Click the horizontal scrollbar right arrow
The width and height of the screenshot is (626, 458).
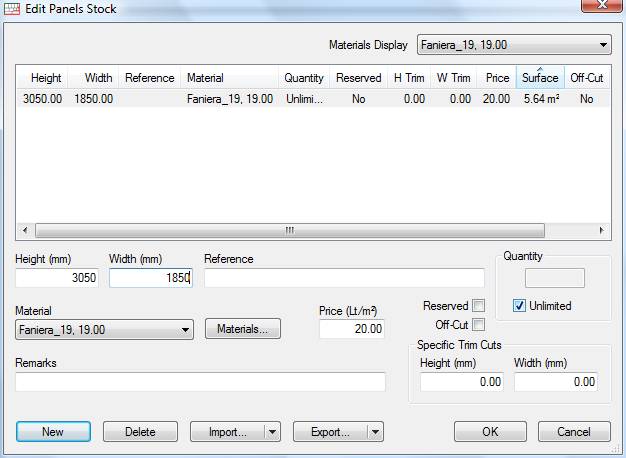(602, 230)
